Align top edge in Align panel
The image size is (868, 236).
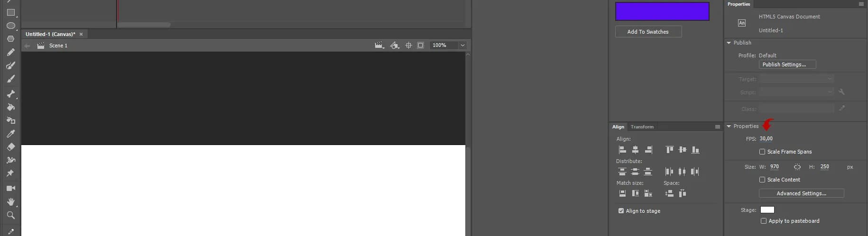(x=669, y=150)
